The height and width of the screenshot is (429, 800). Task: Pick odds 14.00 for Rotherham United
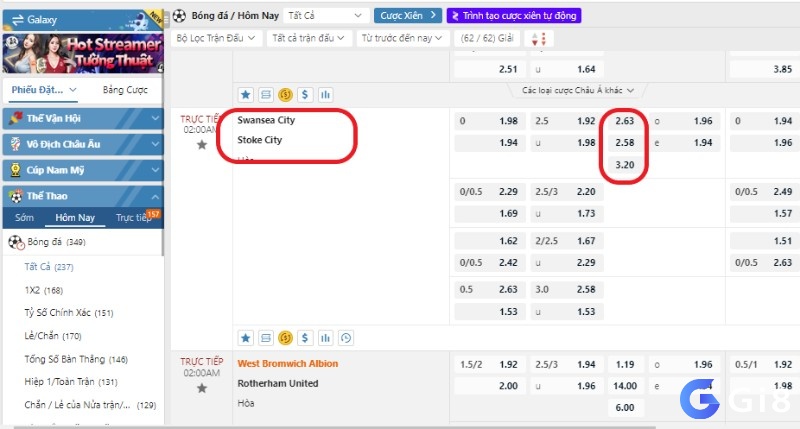point(624,386)
